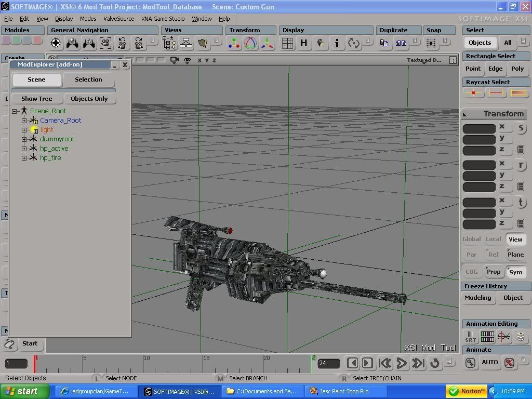The height and width of the screenshot is (399, 532).
Task: Expand the hp_fire node
Action: [24, 158]
